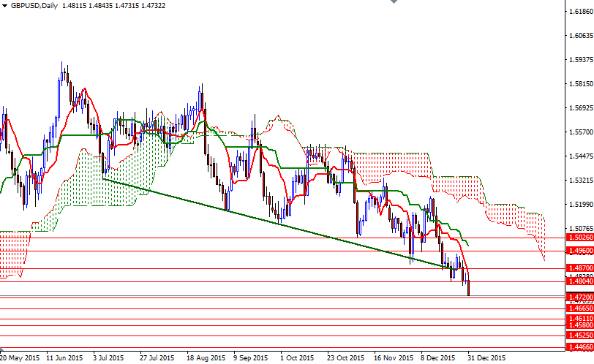Screen dimensions: 594x364
Task: Click the 1 Oct 2015 date label
Action: pyautogui.click(x=297, y=358)
